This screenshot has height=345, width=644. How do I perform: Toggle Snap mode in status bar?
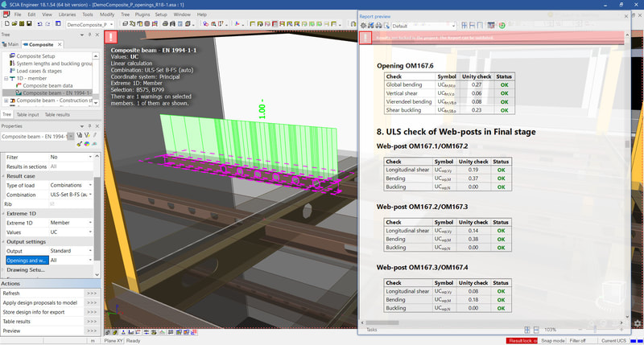[x=553, y=341]
